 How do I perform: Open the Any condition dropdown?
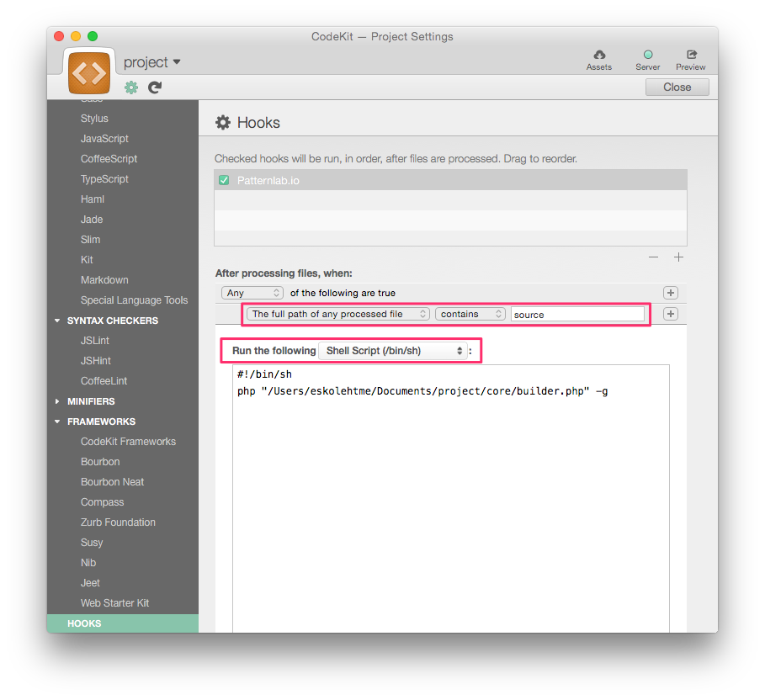point(252,293)
